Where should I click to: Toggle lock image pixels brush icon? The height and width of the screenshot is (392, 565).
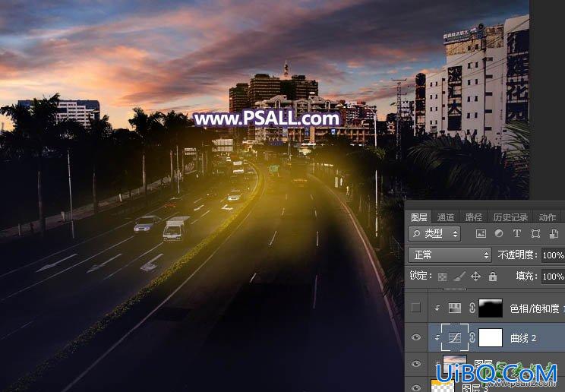[x=459, y=277]
